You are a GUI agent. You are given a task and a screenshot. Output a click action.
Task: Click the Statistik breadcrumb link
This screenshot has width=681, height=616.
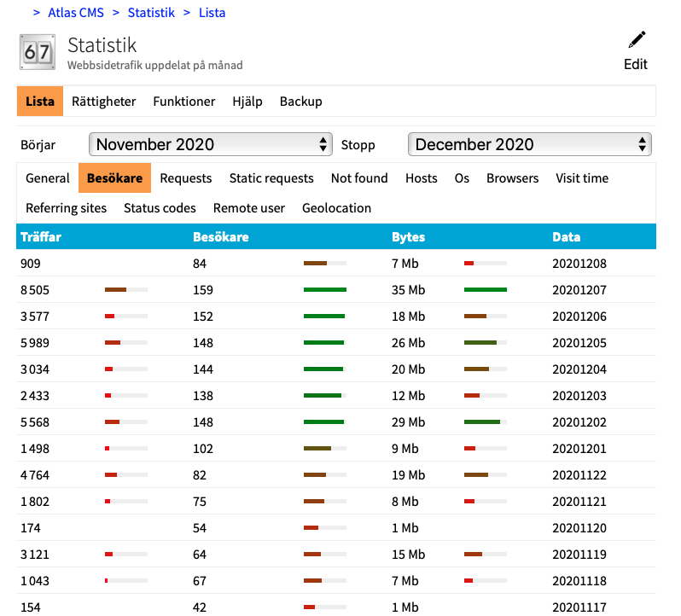151,13
